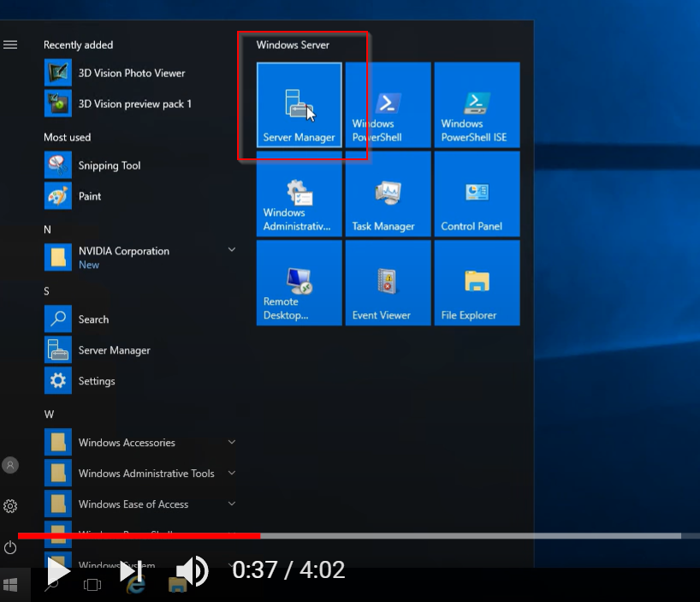This screenshot has width=700, height=602.
Task: Launch the Windows PowerShell tile
Action: (x=388, y=105)
